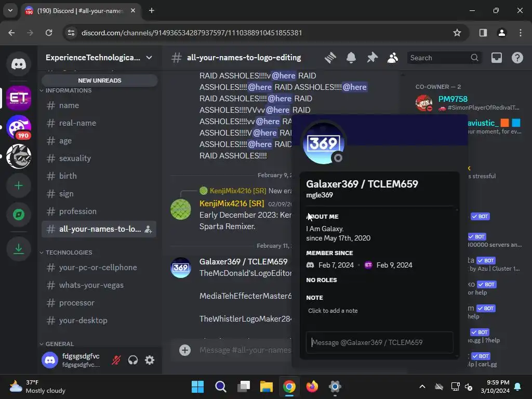Open the #age channel
532x399 pixels.
pyautogui.click(x=99, y=141)
